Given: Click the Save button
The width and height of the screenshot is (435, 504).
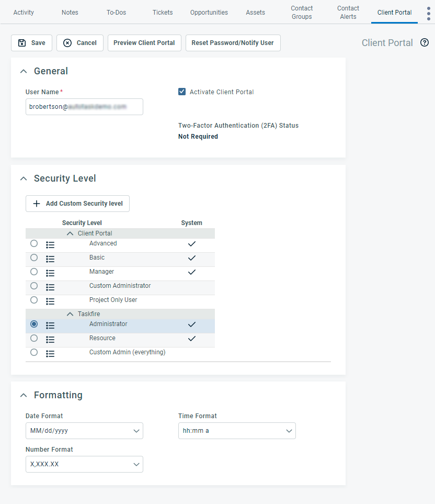Looking at the screenshot, I should (31, 43).
